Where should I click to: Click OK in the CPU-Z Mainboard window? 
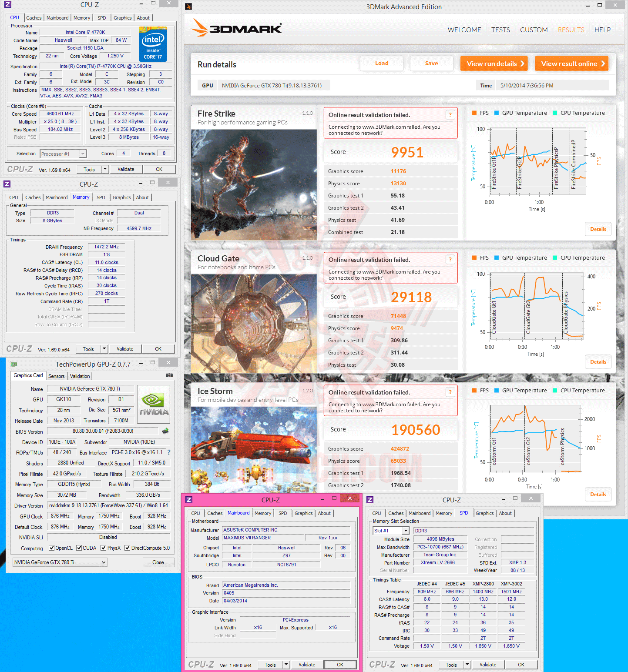[340, 665]
